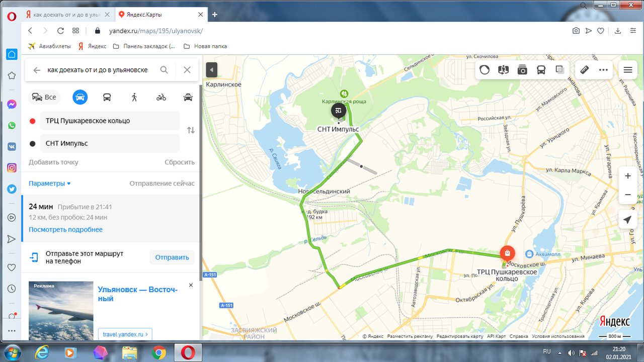
Task: Locate my position on map
Action: click(x=627, y=220)
